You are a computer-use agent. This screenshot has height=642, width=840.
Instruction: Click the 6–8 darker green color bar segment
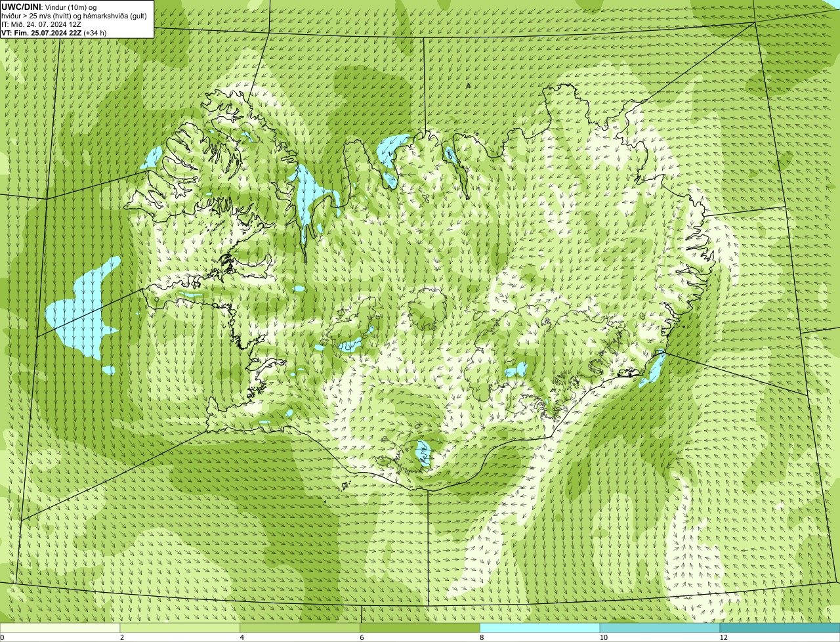420,628
